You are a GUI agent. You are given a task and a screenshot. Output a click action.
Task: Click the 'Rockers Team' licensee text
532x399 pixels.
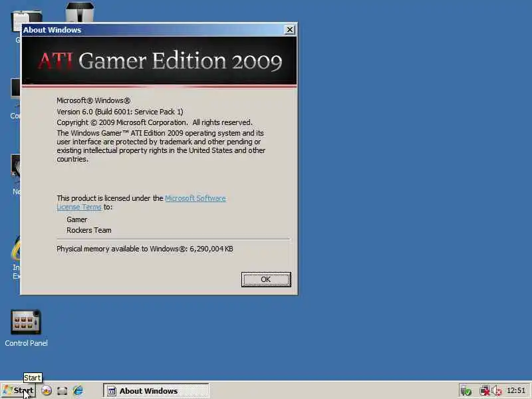(89, 230)
